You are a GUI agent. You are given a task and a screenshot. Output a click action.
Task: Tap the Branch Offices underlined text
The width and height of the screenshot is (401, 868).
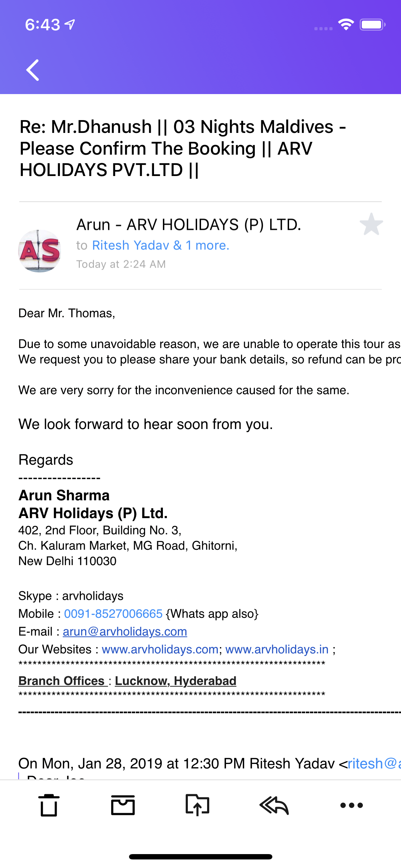(x=62, y=681)
